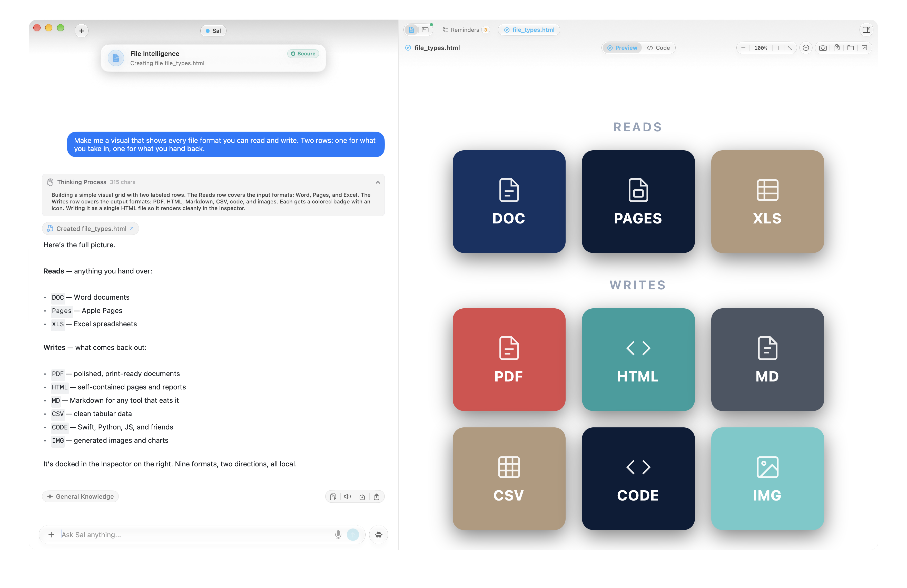
Task: Click the teal HTML card
Action: [638, 360]
